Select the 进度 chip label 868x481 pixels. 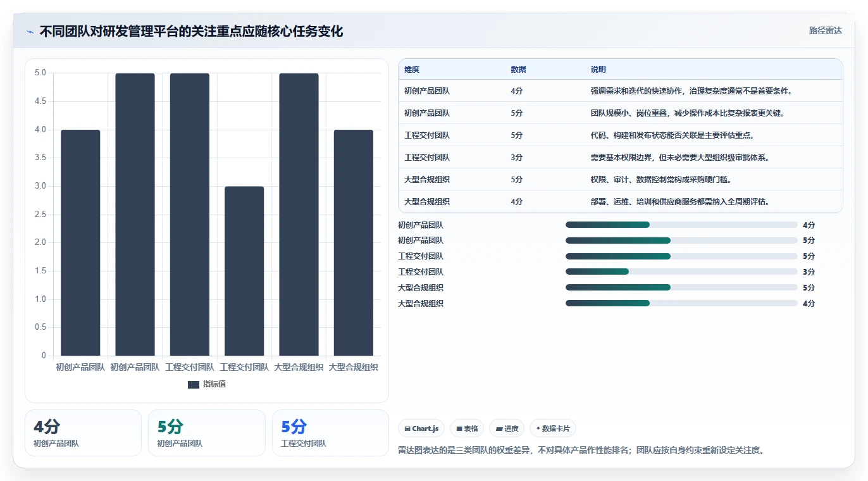pyautogui.click(x=511, y=429)
